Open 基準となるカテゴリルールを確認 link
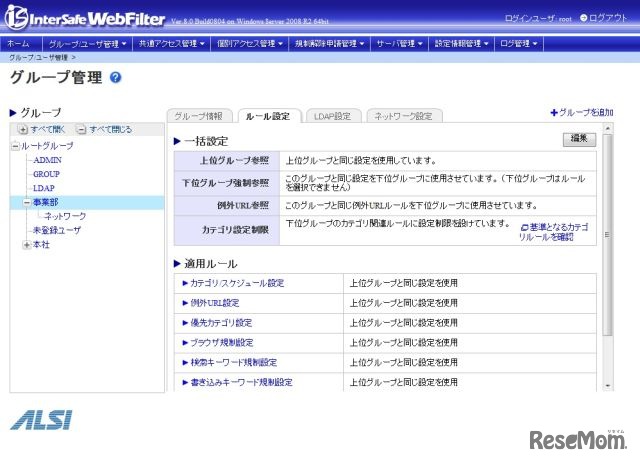 (553, 234)
